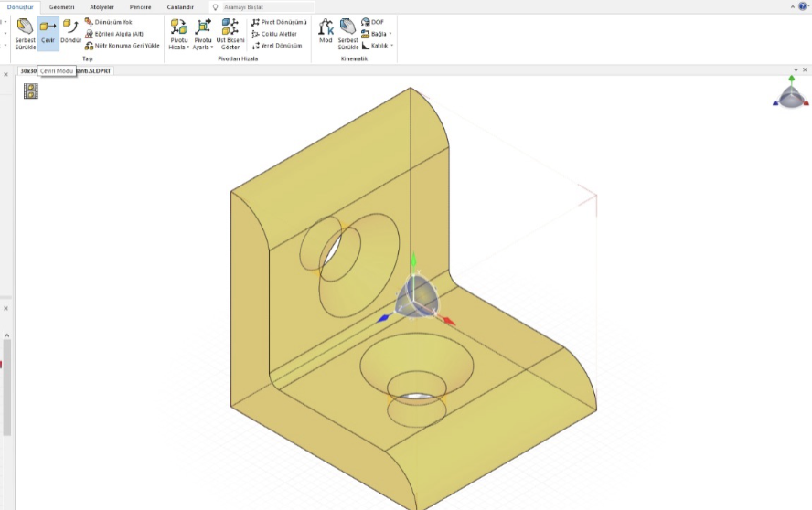Toggle Üst Ekseni Göster
The height and width of the screenshot is (510, 812).
pos(230,34)
